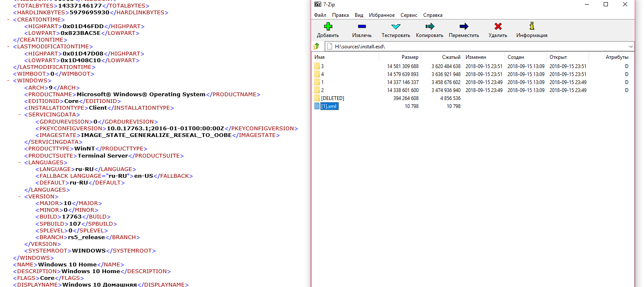Collapse the CREATIONTIME XML node
The width and height of the screenshot is (644, 287).
8,20
